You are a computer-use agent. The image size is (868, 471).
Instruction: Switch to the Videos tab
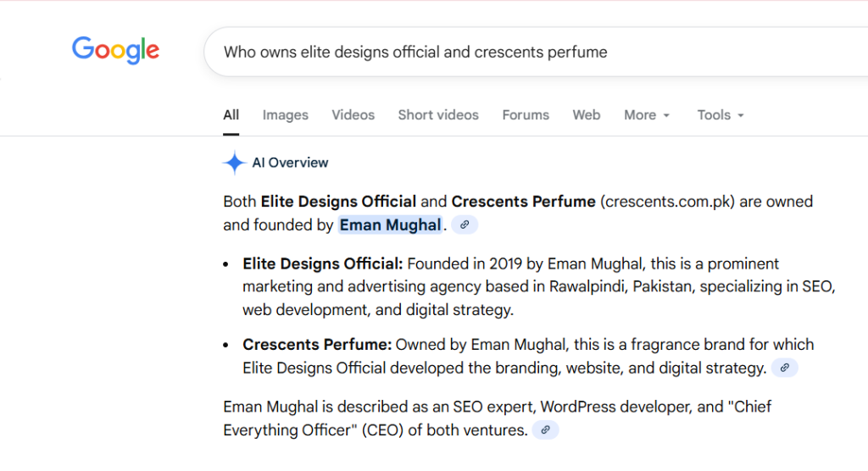[x=353, y=115]
